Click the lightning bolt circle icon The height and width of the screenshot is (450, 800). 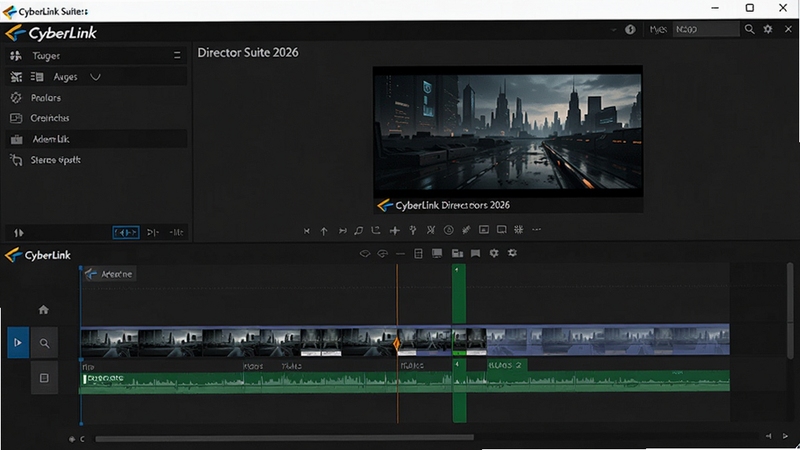tap(630, 30)
